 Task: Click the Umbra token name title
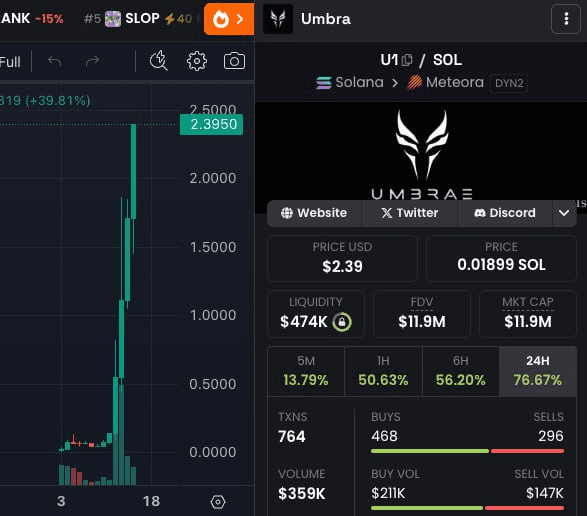(326, 19)
